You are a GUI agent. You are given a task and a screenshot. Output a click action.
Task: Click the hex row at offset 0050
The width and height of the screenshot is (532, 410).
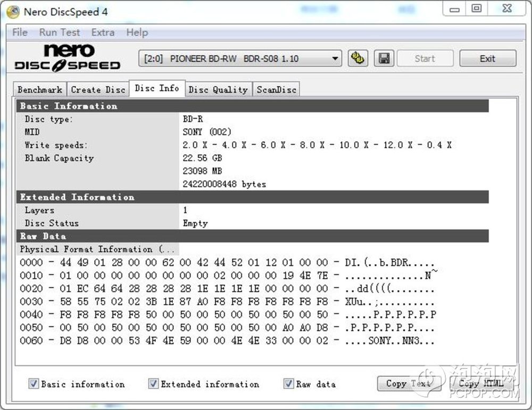tap(227, 328)
